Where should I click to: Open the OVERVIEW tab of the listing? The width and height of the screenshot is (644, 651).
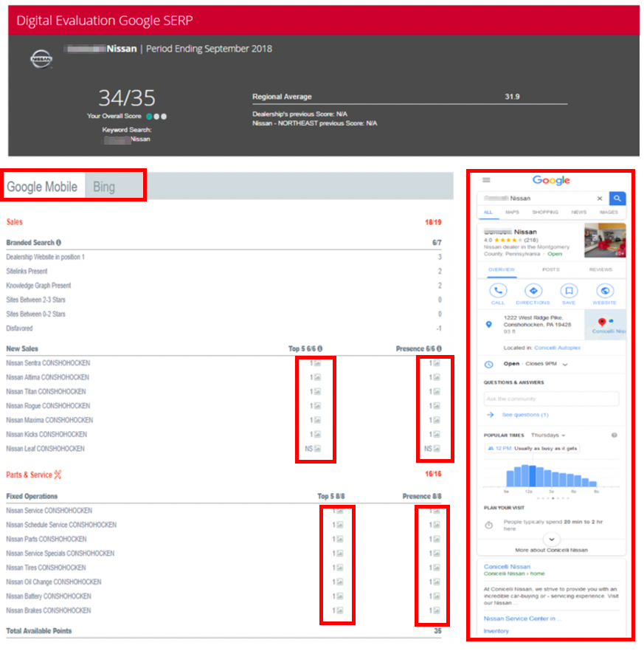click(x=502, y=269)
